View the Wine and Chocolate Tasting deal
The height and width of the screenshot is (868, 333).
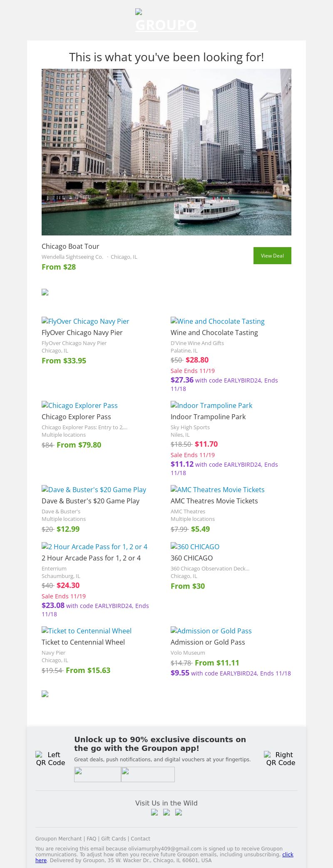(x=218, y=321)
